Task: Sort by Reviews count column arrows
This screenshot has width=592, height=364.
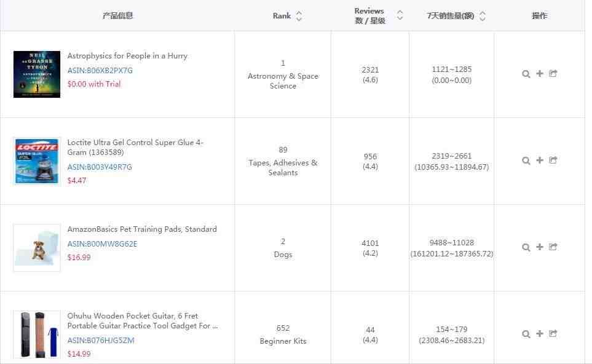Action: click(x=400, y=15)
